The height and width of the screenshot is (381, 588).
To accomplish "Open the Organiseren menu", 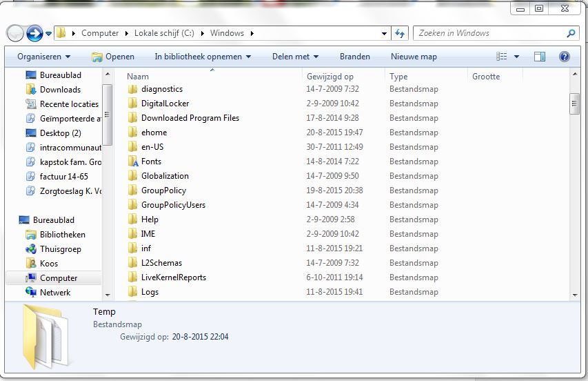I will [x=43, y=57].
